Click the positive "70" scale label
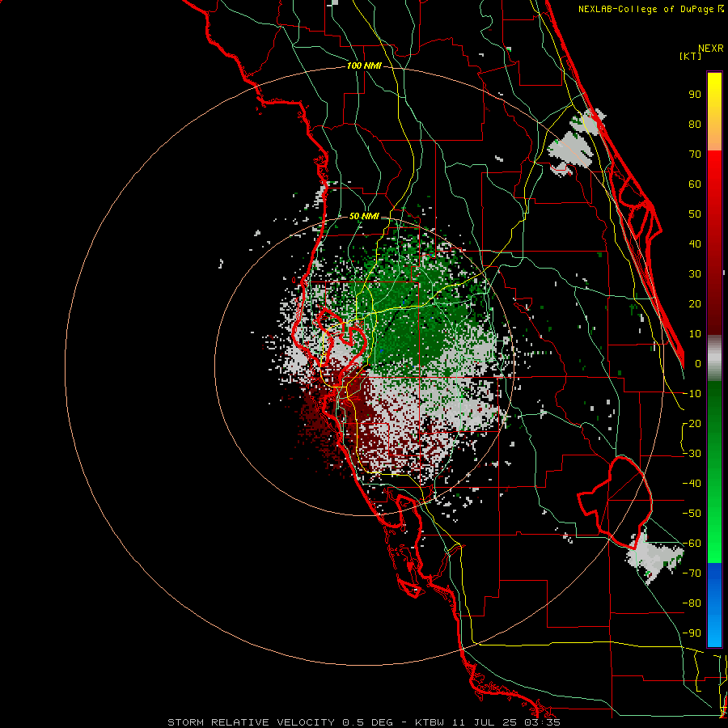This screenshot has height=728, width=728. (x=695, y=154)
